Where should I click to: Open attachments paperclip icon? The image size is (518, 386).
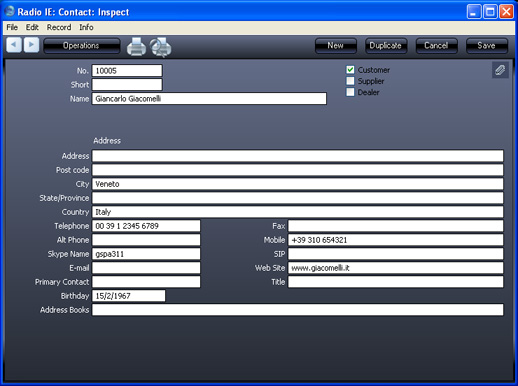[500, 70]
